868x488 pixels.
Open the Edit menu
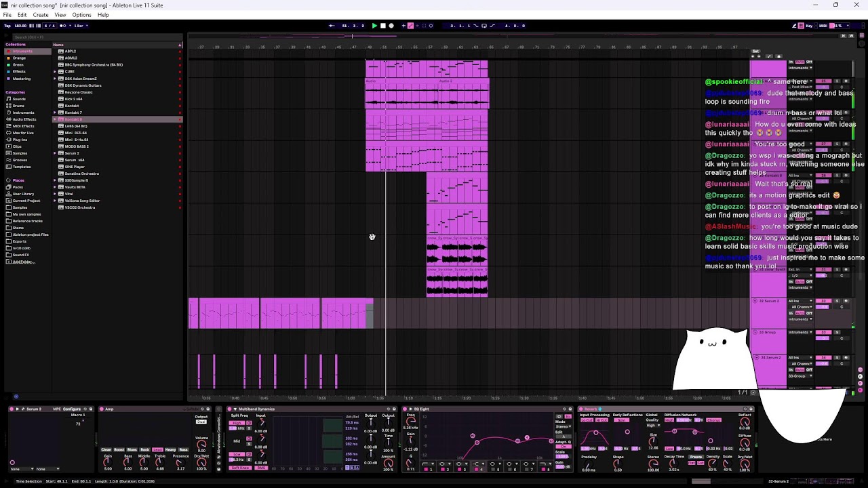click(22, 15)
